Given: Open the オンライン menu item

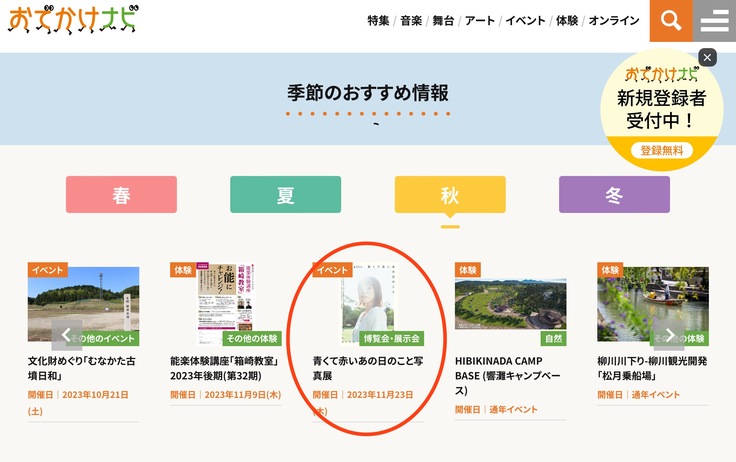Looking at the screenshot, I should pyautogui.click(x=614, y=21).
